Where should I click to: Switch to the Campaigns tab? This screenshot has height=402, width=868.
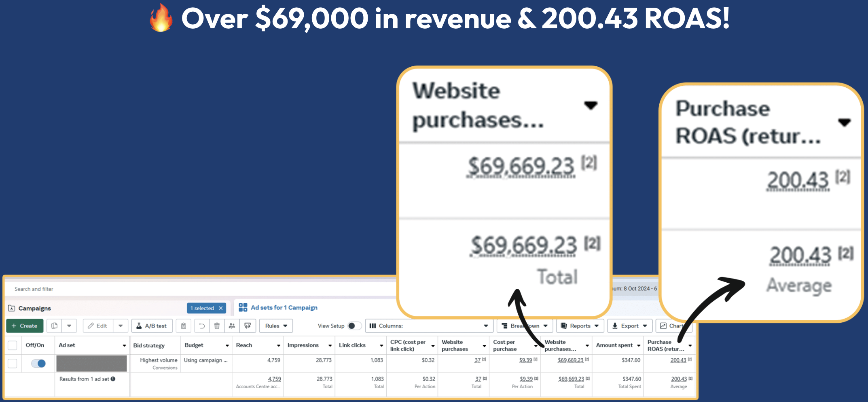point(34,308)
